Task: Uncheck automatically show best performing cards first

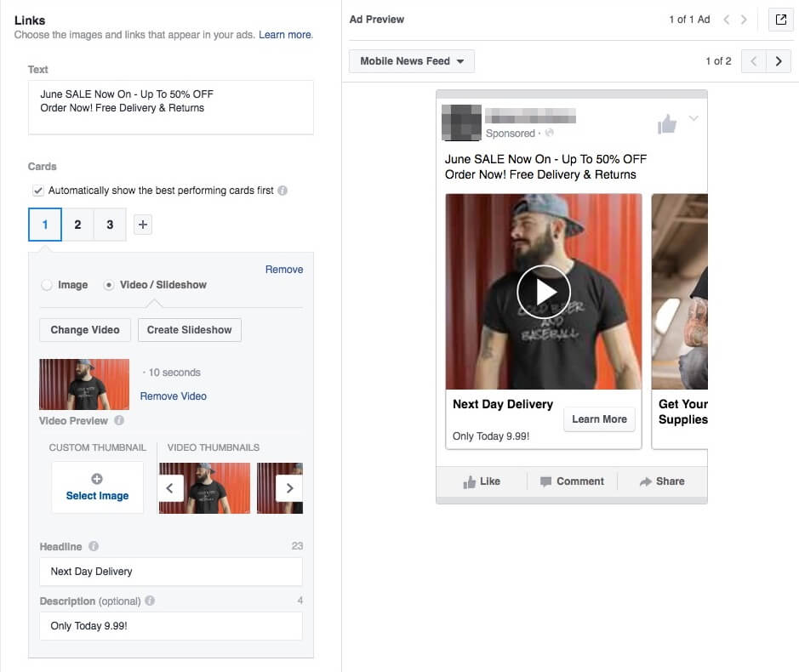Action: coord(37,191)
